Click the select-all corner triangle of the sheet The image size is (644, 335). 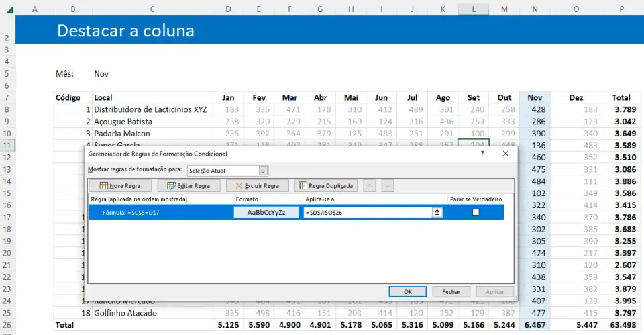click(x=9, y=9)
